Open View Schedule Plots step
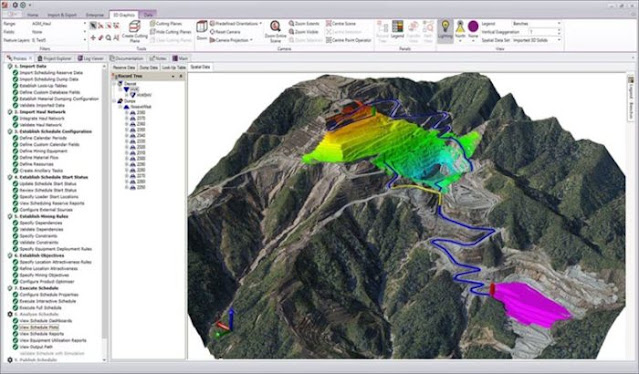 coord(39,327)
